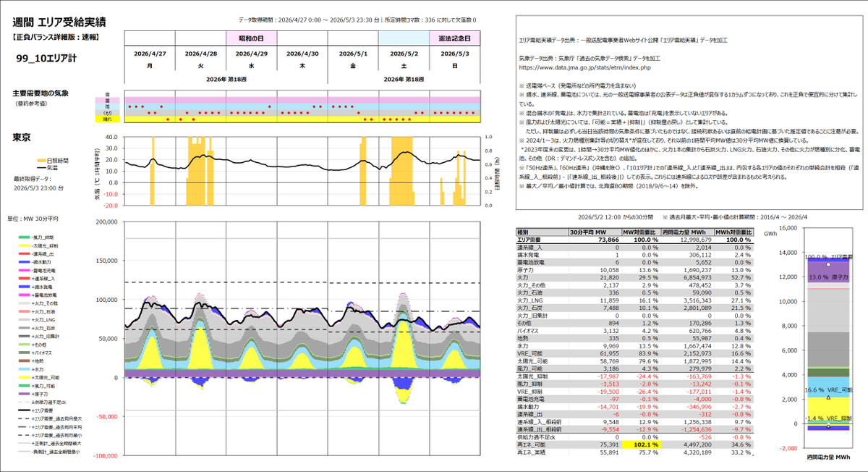This screenshot has width=868, height=472.
Task: Select the 2026/4/27 date header
Action: pos(150,54)
